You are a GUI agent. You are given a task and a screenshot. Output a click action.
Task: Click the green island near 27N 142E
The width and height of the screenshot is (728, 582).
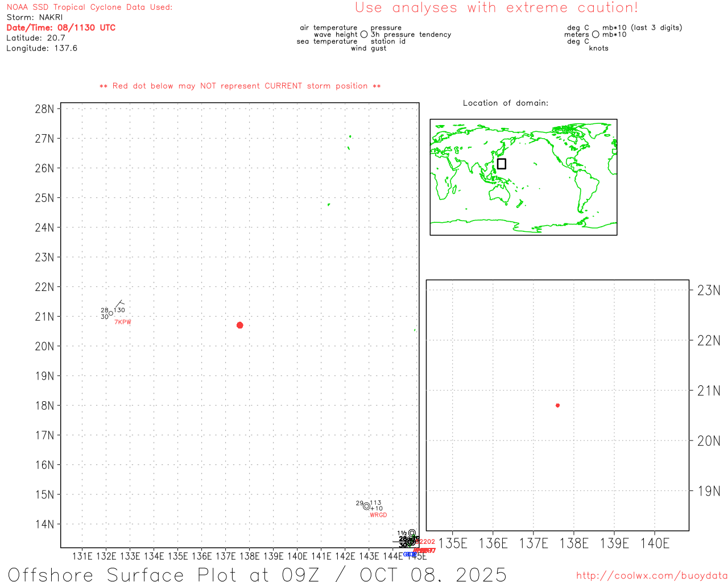click(350, 136)
